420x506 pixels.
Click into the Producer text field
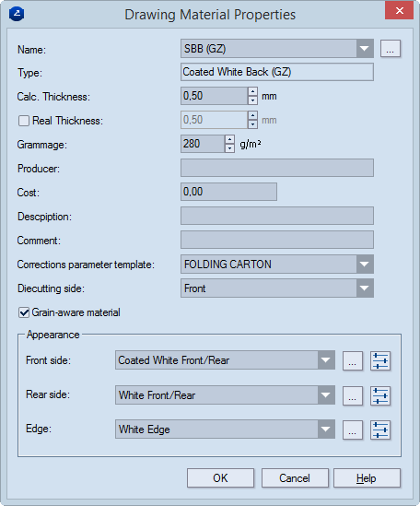(x=277, y=168)
